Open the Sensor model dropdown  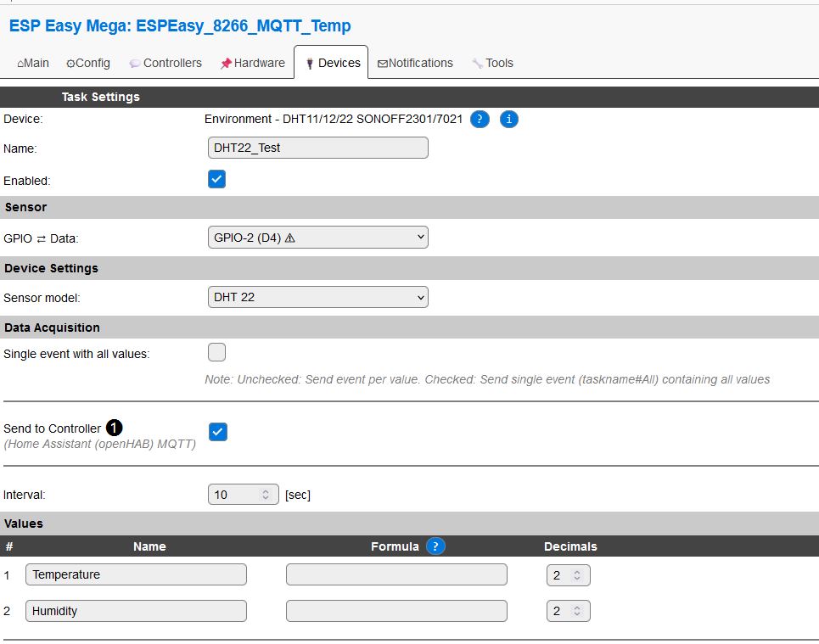click(x=318, y=297)
